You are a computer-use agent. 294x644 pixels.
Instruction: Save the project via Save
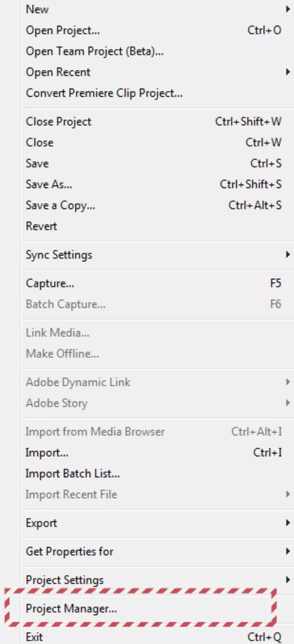click(37, 163)
